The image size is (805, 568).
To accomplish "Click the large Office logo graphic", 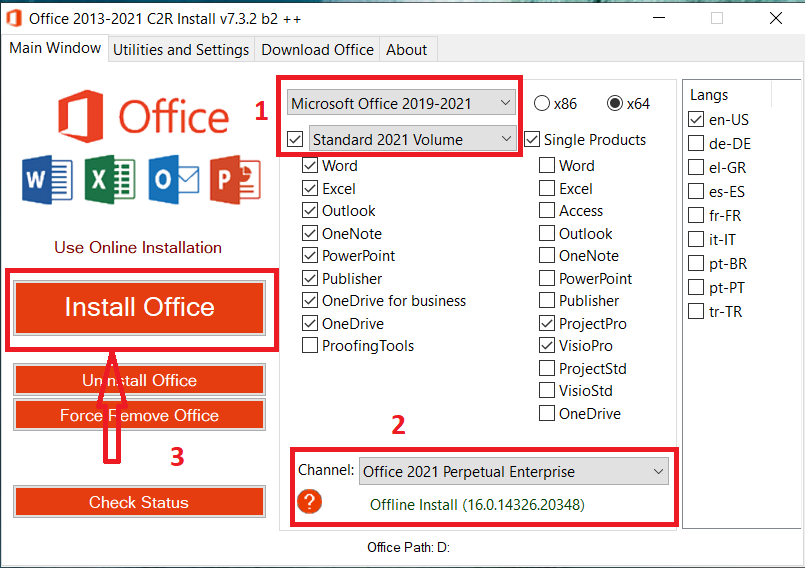I will point(143,117).
